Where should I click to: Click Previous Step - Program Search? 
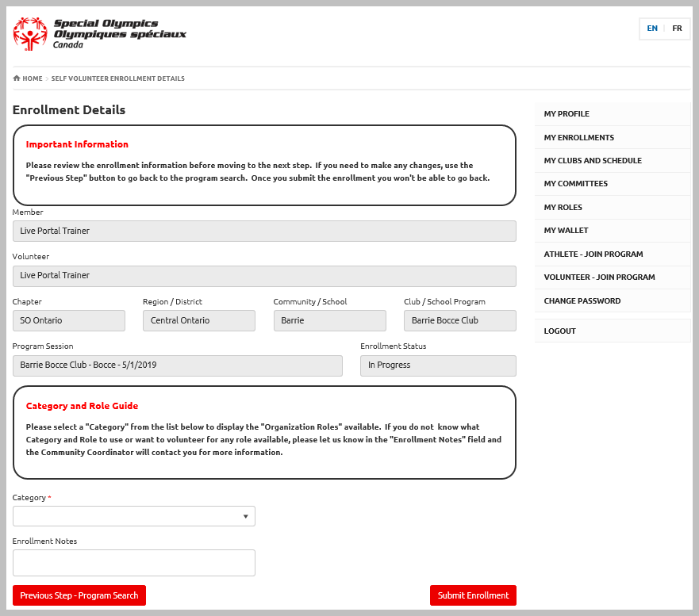tap(79, 595)
